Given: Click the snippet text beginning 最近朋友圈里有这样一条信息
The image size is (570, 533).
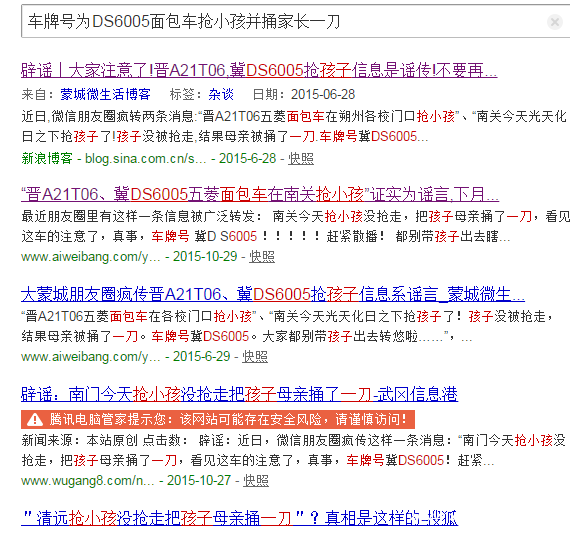Looking at the screenshot, I should coord(295,227).
